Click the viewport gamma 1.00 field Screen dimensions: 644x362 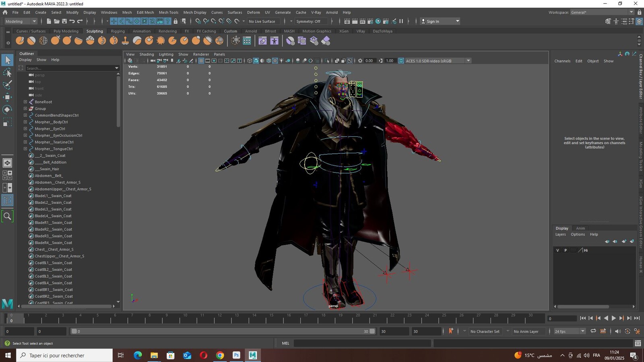(390, 61)
